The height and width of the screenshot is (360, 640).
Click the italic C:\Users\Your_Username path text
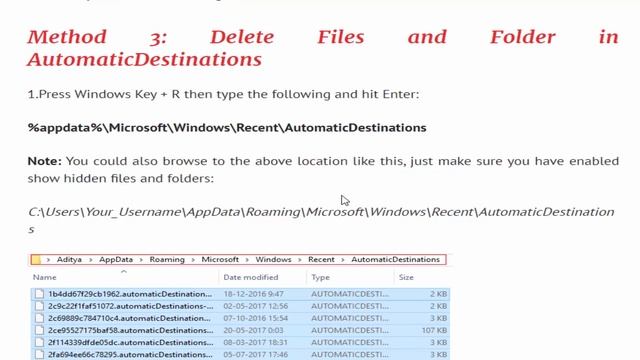point(321,220)
